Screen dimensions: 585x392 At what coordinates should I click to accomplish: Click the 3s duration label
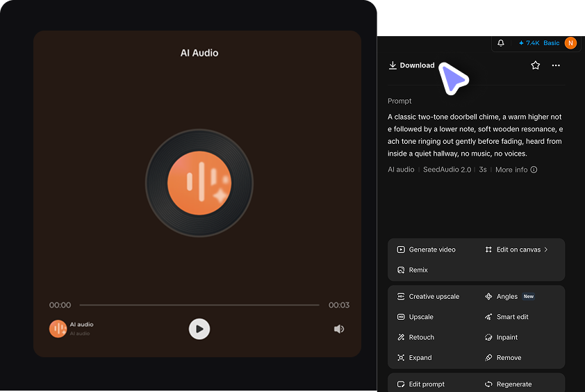tap(483, 170)
